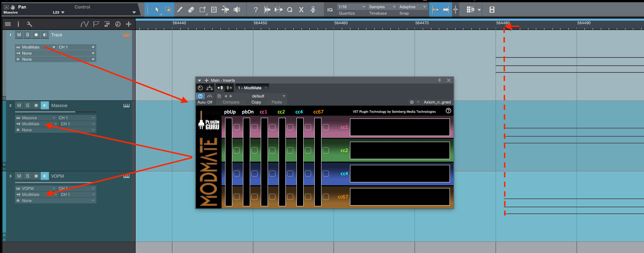Open the VOPM instrument output dropdown
The image size is (644, 253).
(x=36, y=188)
